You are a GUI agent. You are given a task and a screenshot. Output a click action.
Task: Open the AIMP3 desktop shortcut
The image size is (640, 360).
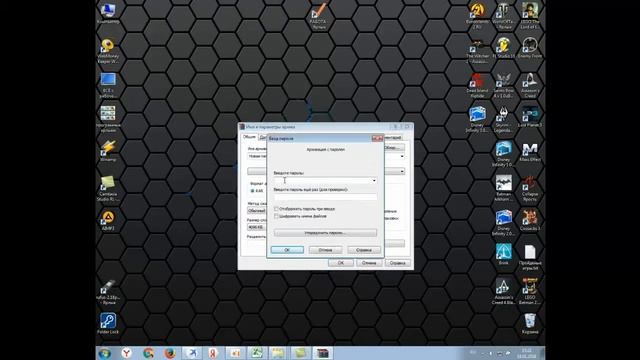click(108, 221)
